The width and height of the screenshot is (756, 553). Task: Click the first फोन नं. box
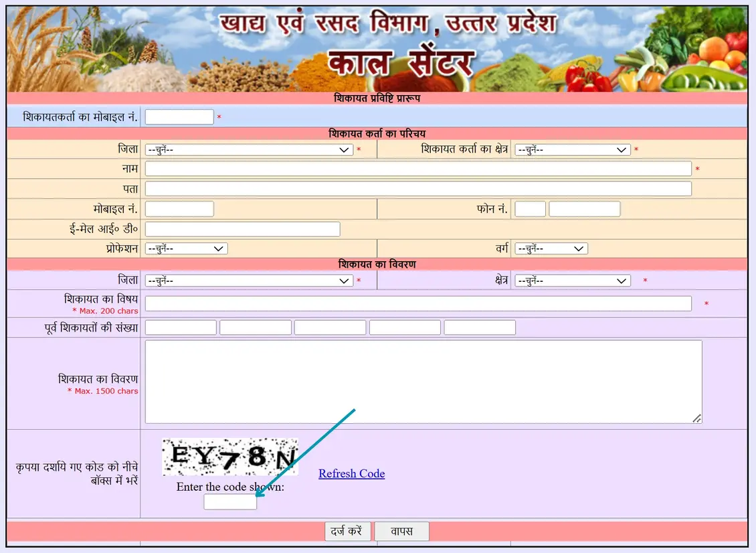click(530, 208)
